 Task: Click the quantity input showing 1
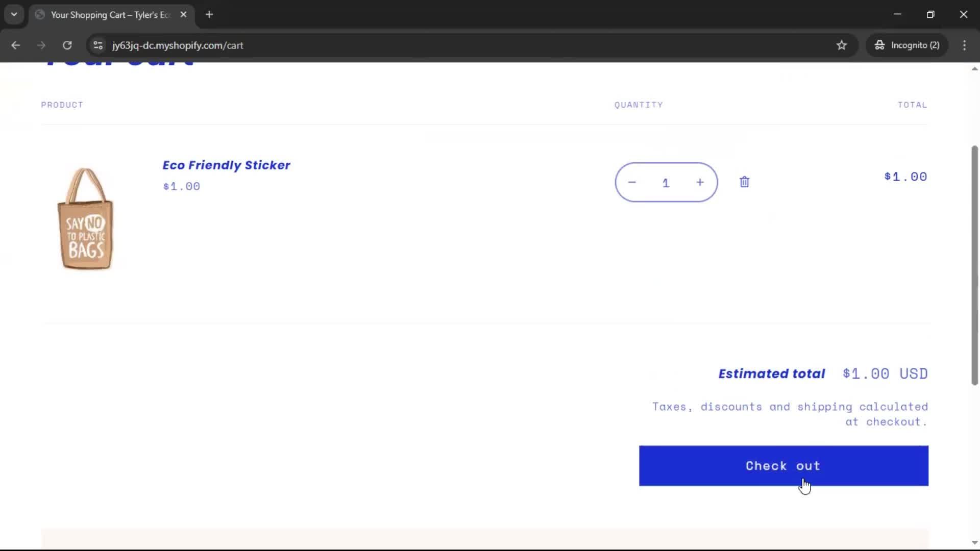(666, 182)
